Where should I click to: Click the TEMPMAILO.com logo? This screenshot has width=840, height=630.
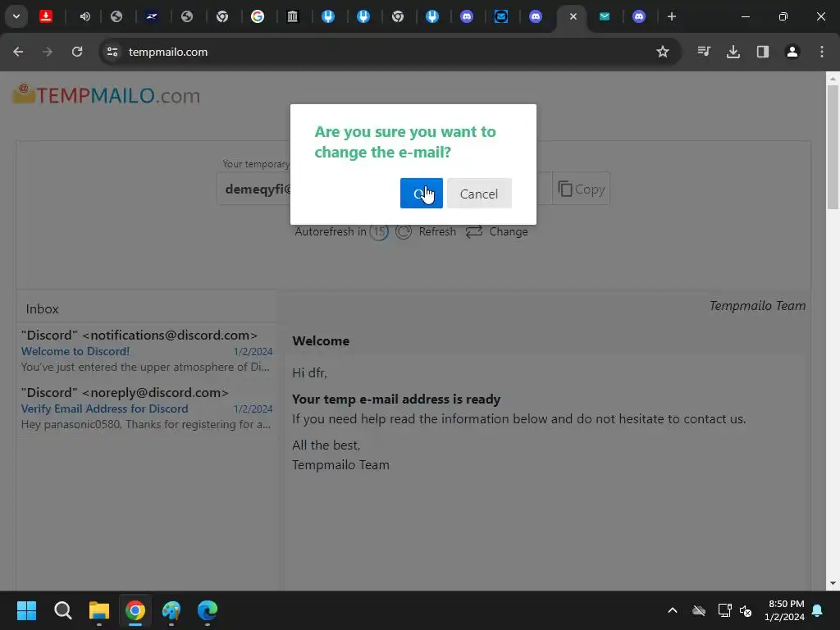[106, 95]
